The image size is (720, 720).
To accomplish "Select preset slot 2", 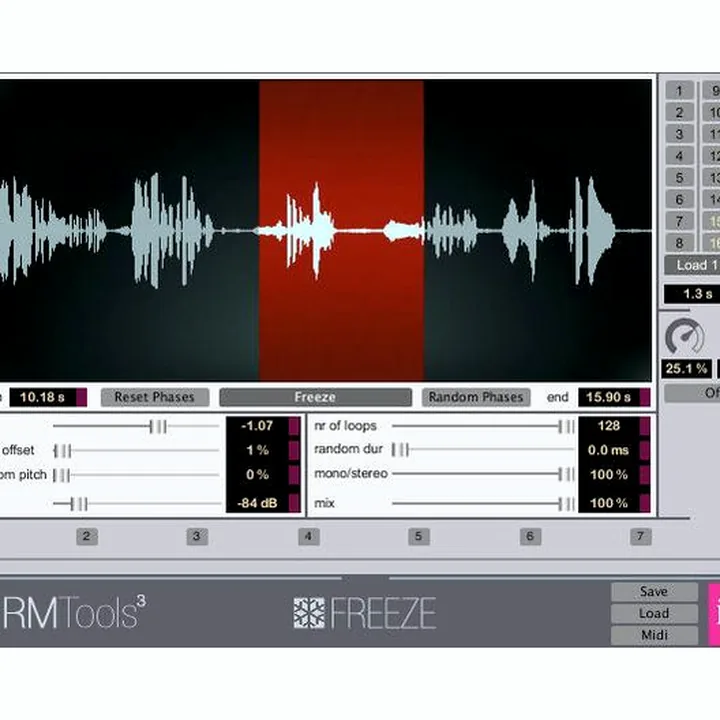I will click(679, 112).
